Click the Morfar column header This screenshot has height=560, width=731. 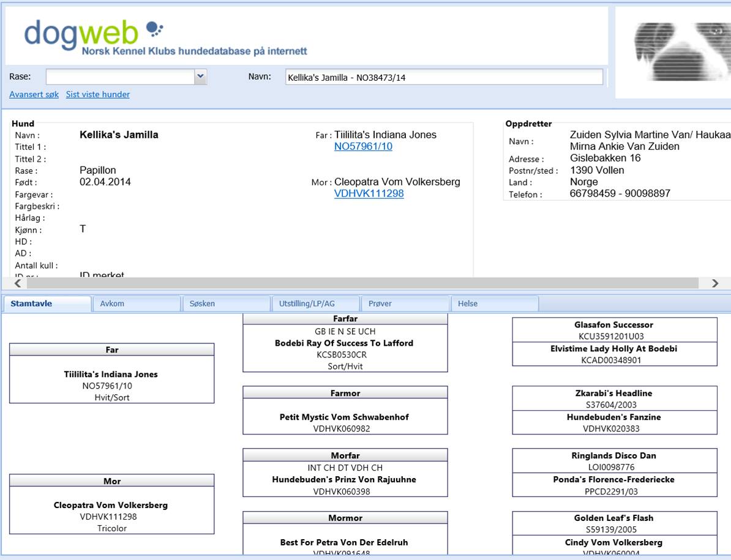(x=345, y=455)
